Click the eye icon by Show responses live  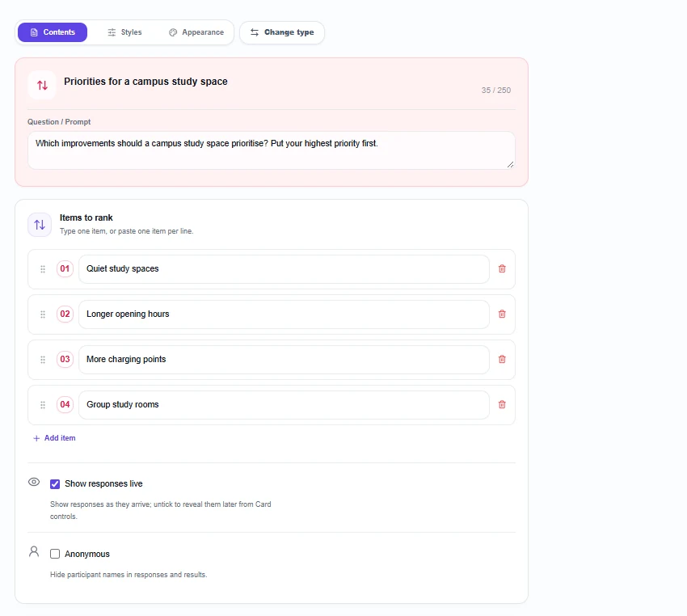[34, 483]
